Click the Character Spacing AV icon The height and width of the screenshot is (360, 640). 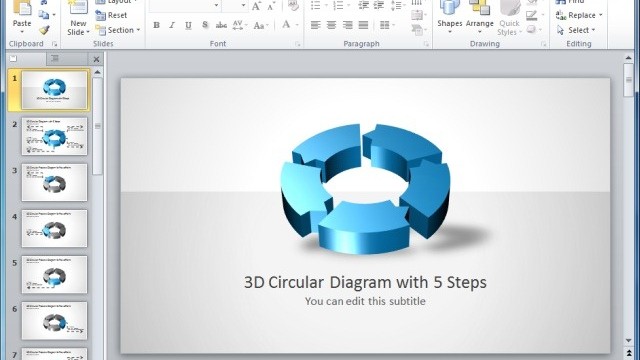pos(238,25)
